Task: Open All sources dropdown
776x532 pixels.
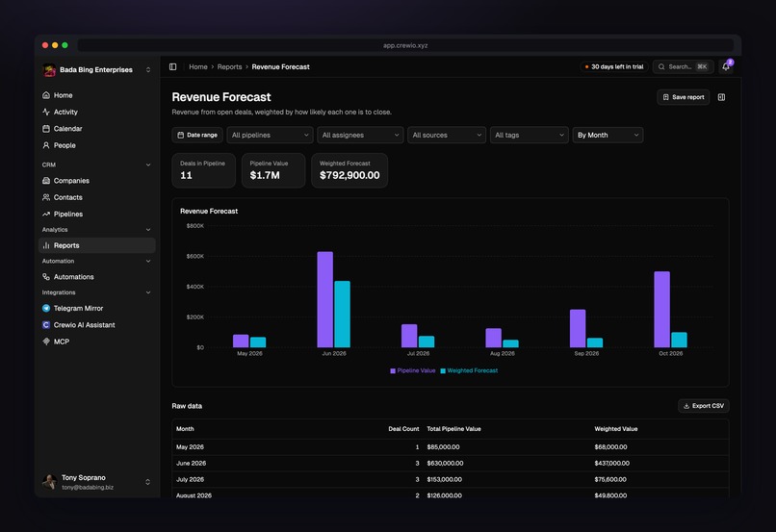Action: pos(447,135)
